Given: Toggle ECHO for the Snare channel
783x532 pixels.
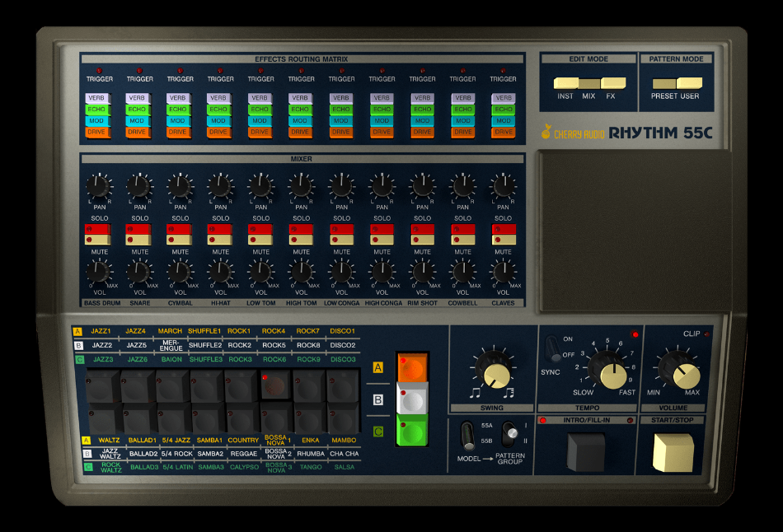Looking at the screenshot, I should pyautogui.click(x=138, y=110).
